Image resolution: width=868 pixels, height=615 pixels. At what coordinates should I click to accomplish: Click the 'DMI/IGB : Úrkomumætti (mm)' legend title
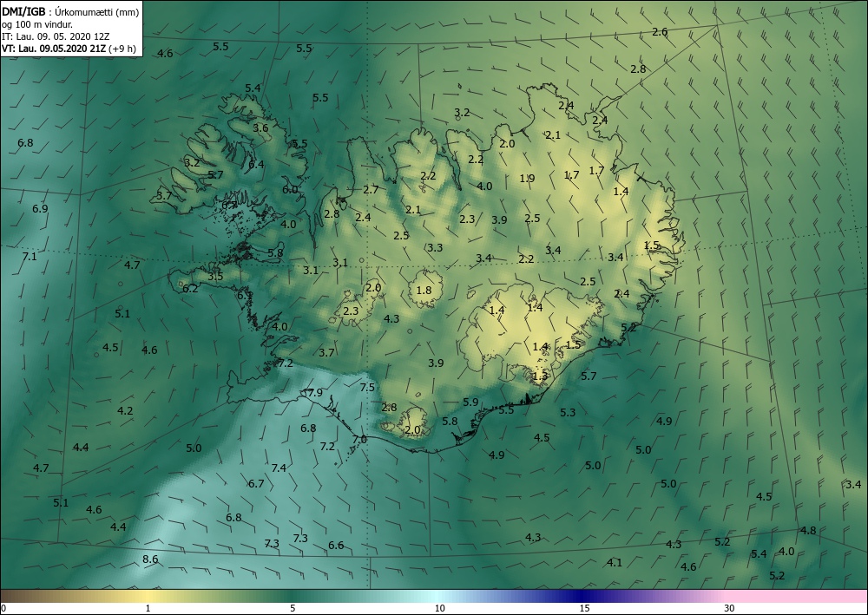pos(70,11)
